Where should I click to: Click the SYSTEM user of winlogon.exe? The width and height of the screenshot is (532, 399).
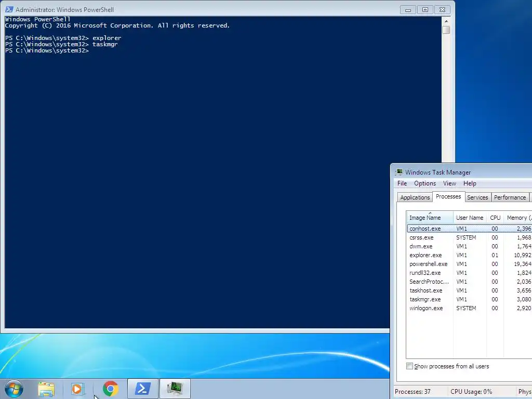(466, 308)
